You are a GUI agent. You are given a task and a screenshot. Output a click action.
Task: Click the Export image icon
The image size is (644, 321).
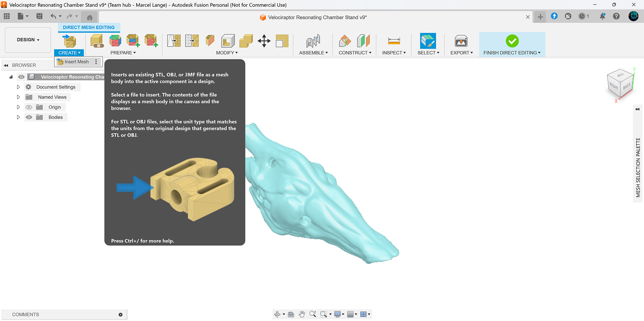pyautogui.click(x=461, y=41)
